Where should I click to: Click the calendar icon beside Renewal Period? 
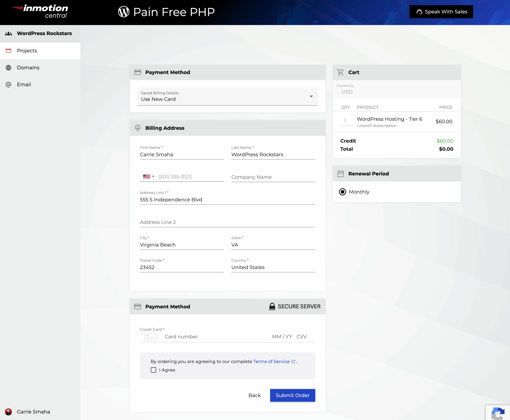tap(341, 173)
